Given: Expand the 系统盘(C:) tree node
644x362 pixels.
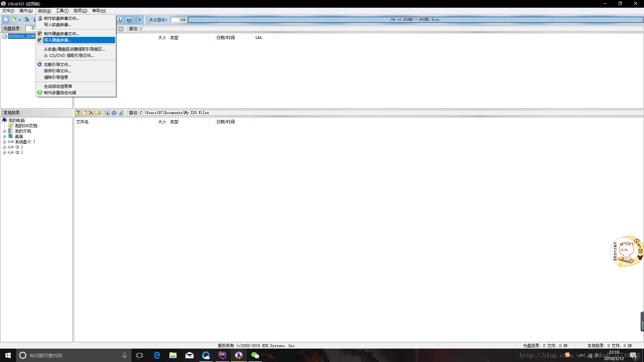Looking at the screenshot, I should pyautogui.click(x=5, y=142).
